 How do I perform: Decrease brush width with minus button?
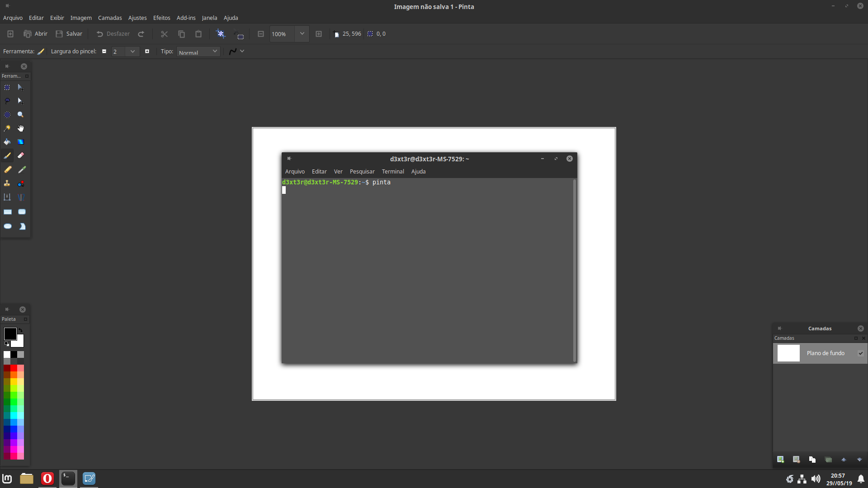coord(104,52)
